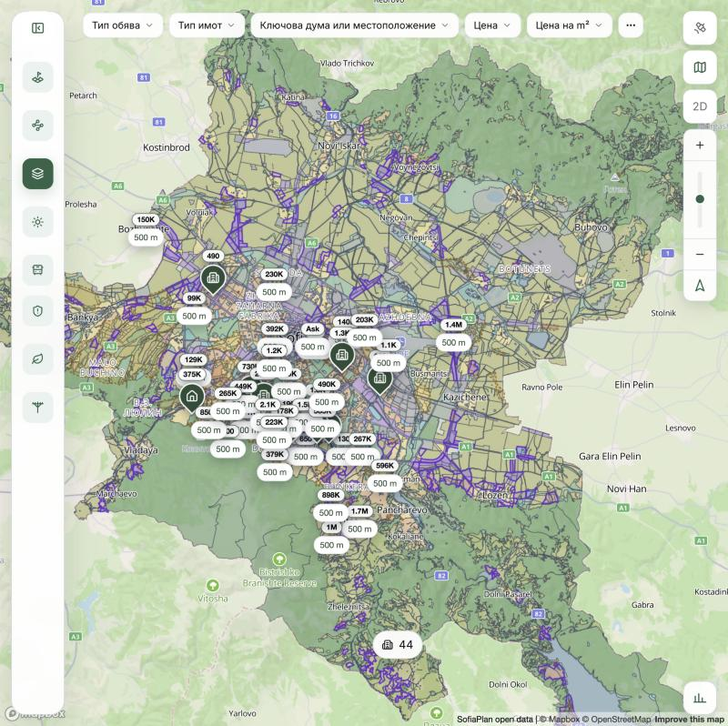Screen dimensions: 728x726
Task: Select the power pylon infrastructure icon
Action: click(37, 407)
